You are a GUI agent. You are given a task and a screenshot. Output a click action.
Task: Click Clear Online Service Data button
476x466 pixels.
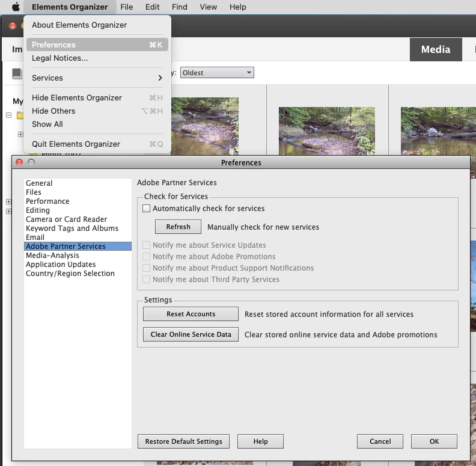191,334
